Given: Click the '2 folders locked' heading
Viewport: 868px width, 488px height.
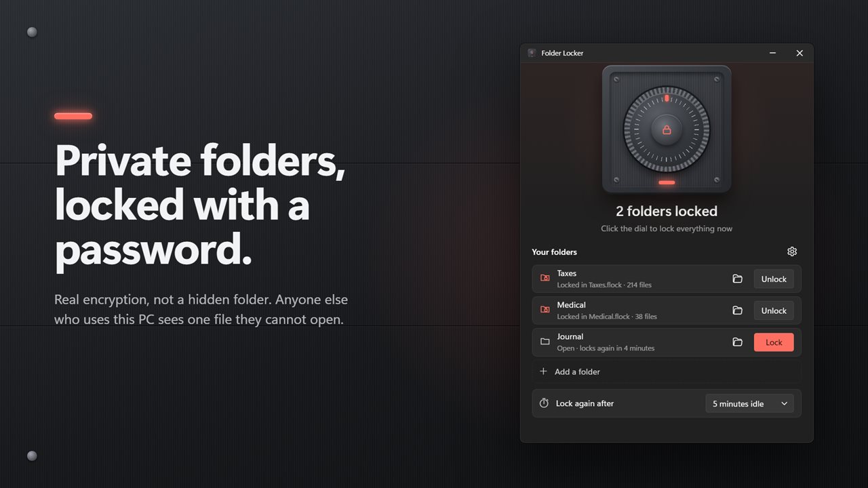Looking at the screenshot, I should coord(667,211).
